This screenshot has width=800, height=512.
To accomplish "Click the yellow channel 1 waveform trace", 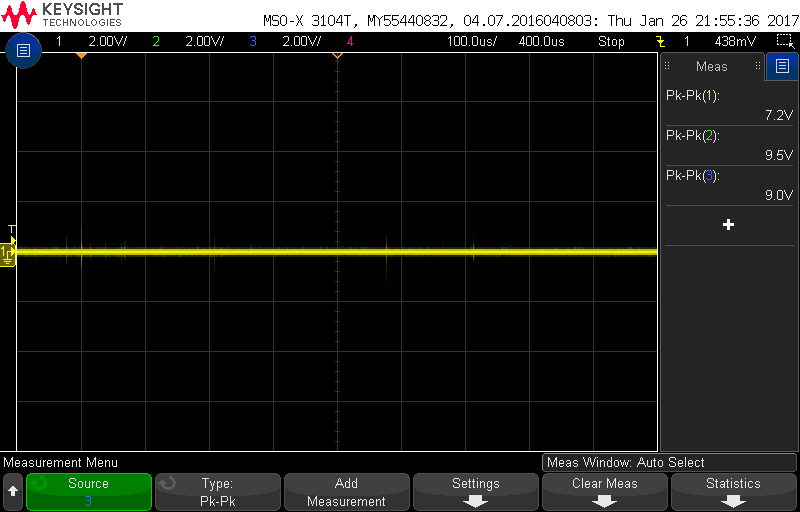I will click(337, 251).
